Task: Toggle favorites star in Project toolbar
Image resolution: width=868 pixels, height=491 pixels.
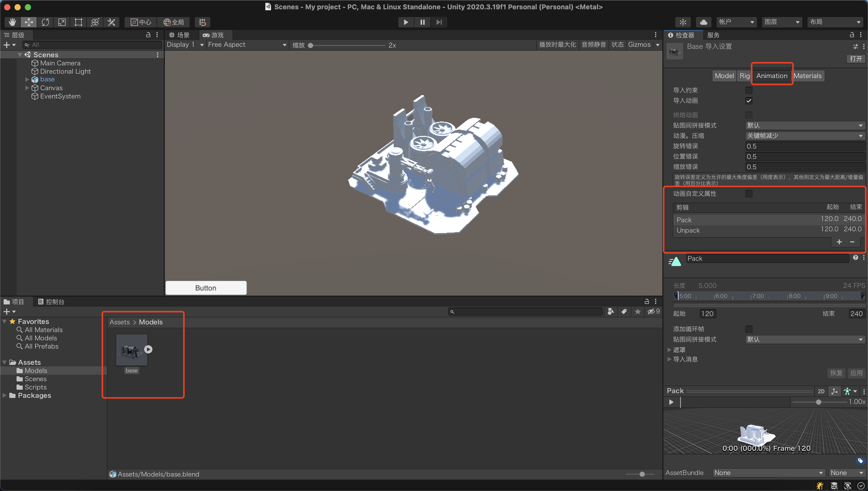Action: point(638,312)
